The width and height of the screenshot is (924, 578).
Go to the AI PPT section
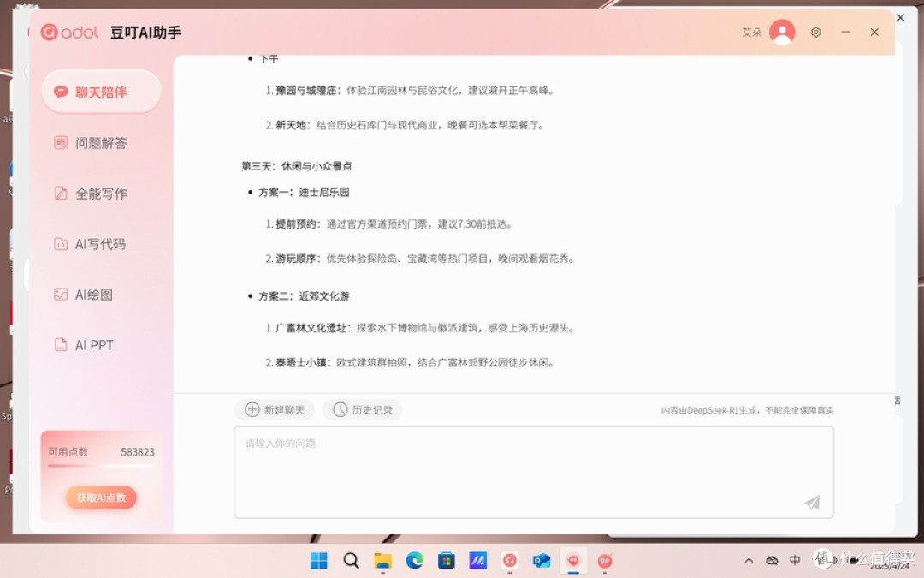point(83,345)
